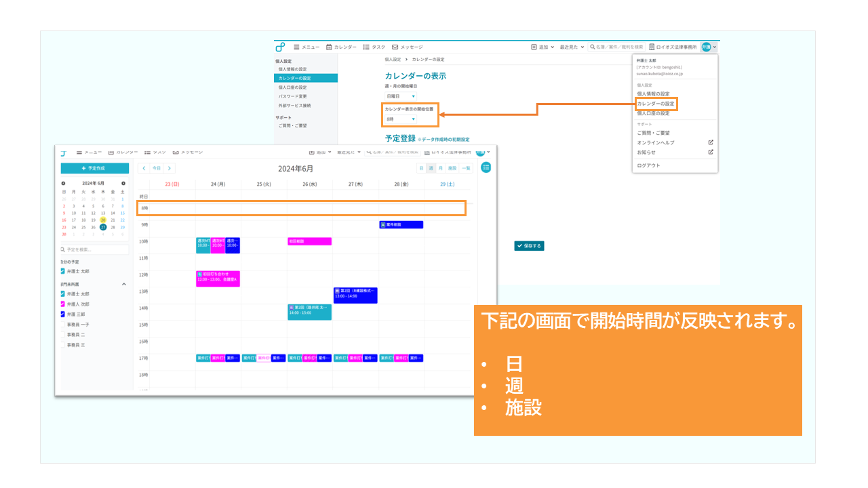Open the pink 初回相談 event on Wednesday

(x=310, y=241)
